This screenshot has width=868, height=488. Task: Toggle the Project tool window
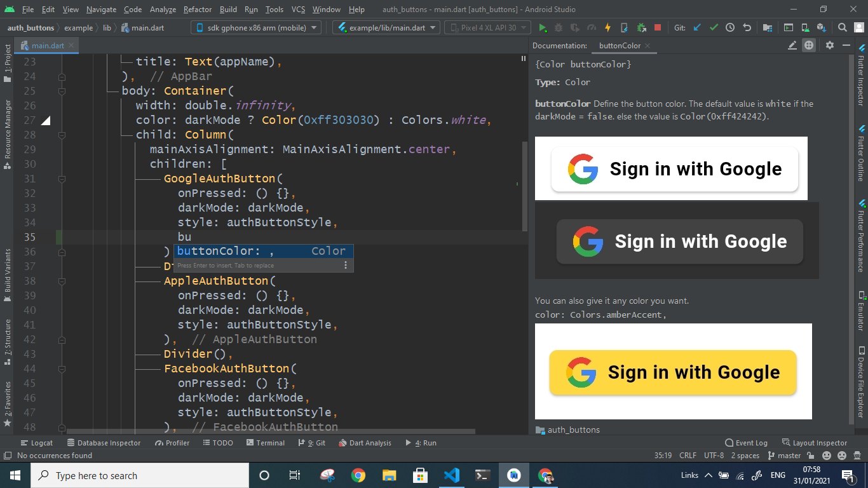coord(7,64)
